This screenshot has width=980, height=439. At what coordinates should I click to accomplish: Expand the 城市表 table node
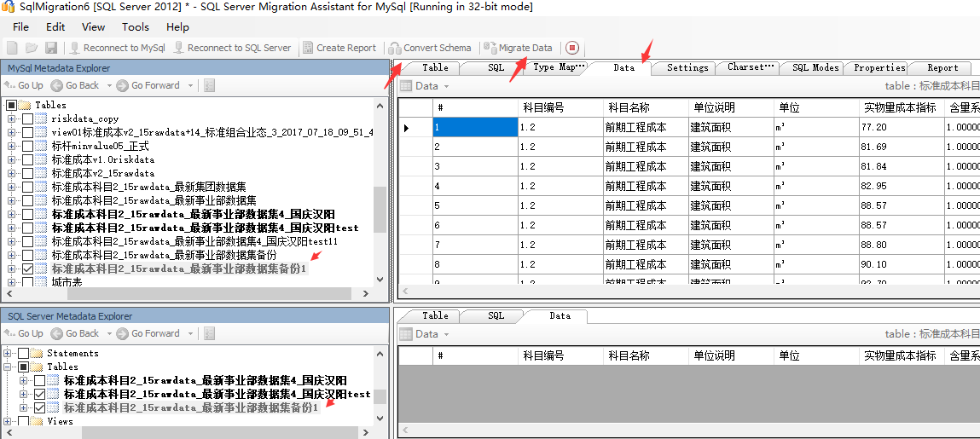tap(11, 283)
